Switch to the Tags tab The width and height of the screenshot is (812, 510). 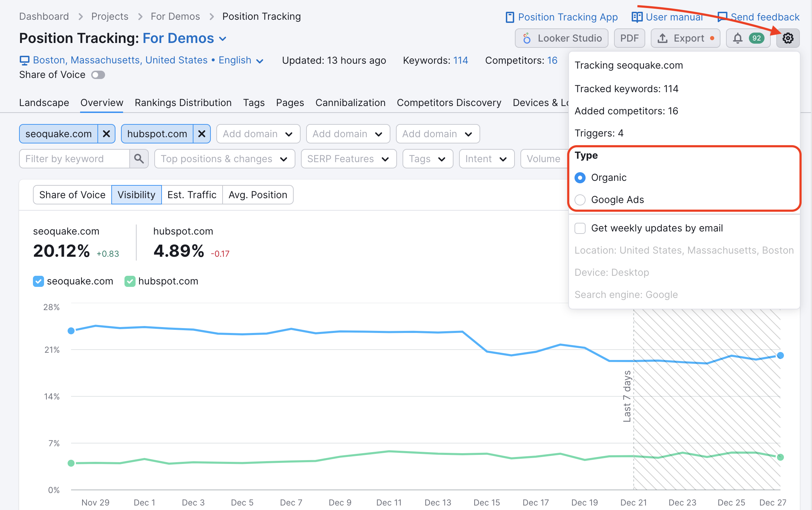tap(254, 103)
